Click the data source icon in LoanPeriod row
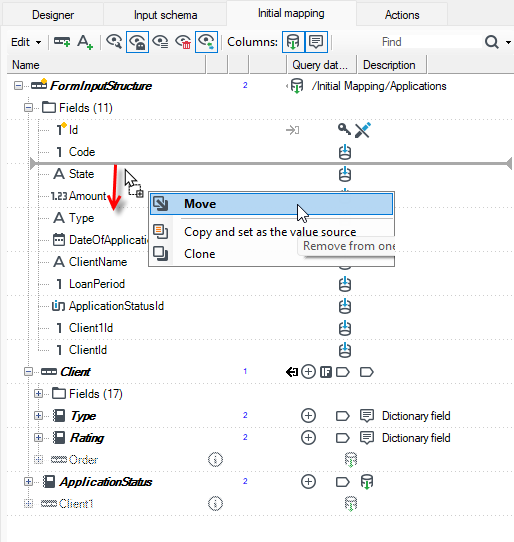514x542 pixels. tap(345, 284)
